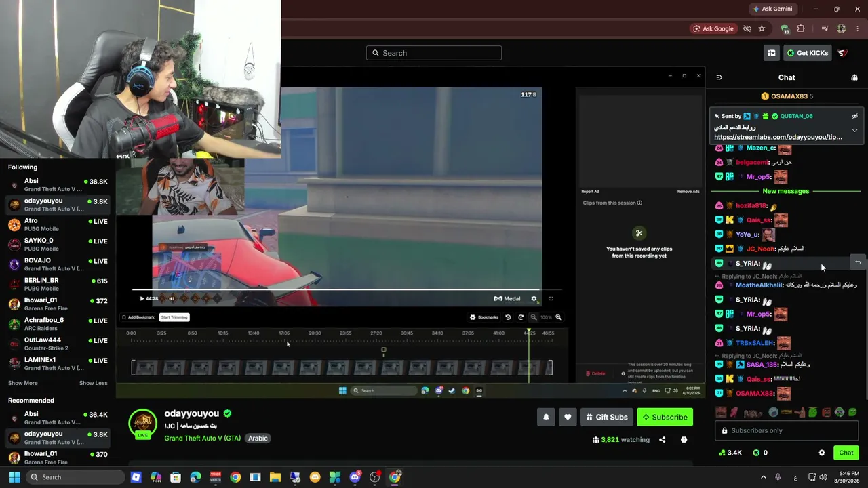Zoom out the Medal timeline
This screenshot has height=488, width=868.
(x=534, y=317)
